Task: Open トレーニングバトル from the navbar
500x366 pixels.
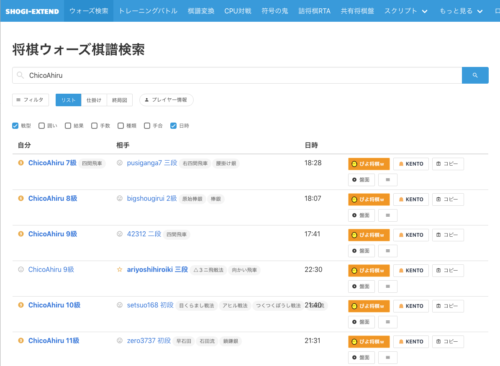Action: [148, 11]
